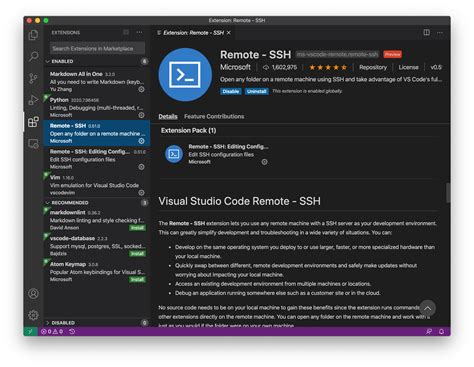
Task: Click the Disable button for Remote - SSH
Action: point(231,91)
